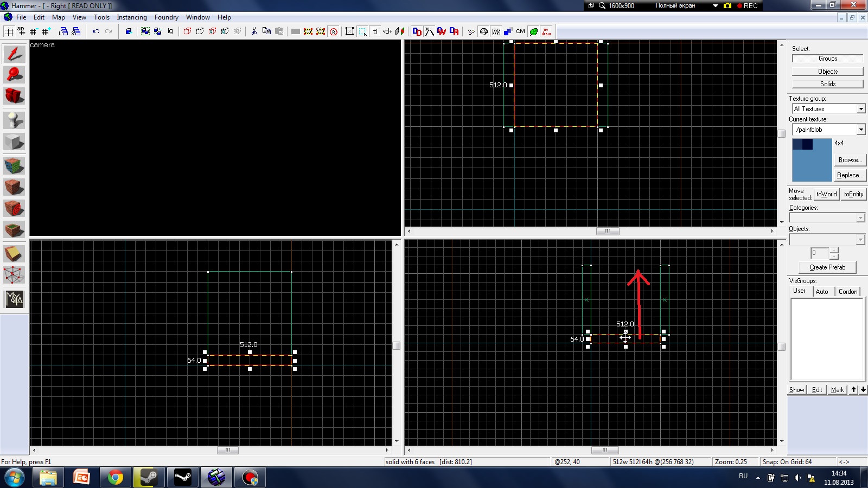Click the toWorld button

827,194
